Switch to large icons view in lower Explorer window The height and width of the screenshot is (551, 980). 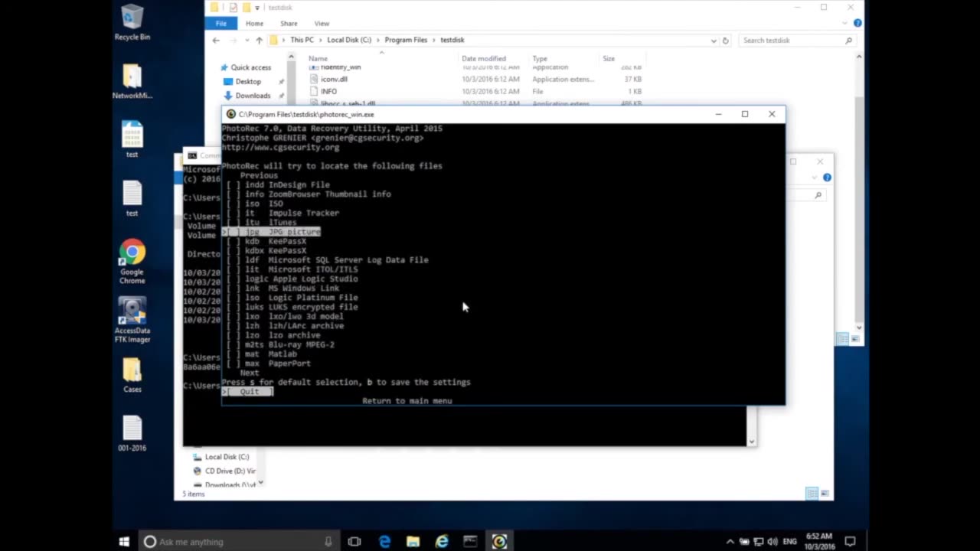(825, 494)
